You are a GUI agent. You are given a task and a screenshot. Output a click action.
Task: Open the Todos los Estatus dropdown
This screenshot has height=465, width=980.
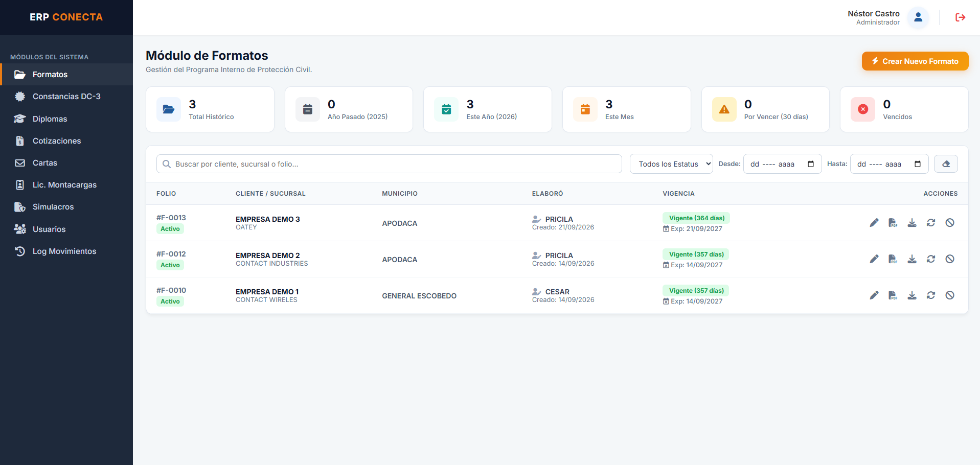click(671, 164)
